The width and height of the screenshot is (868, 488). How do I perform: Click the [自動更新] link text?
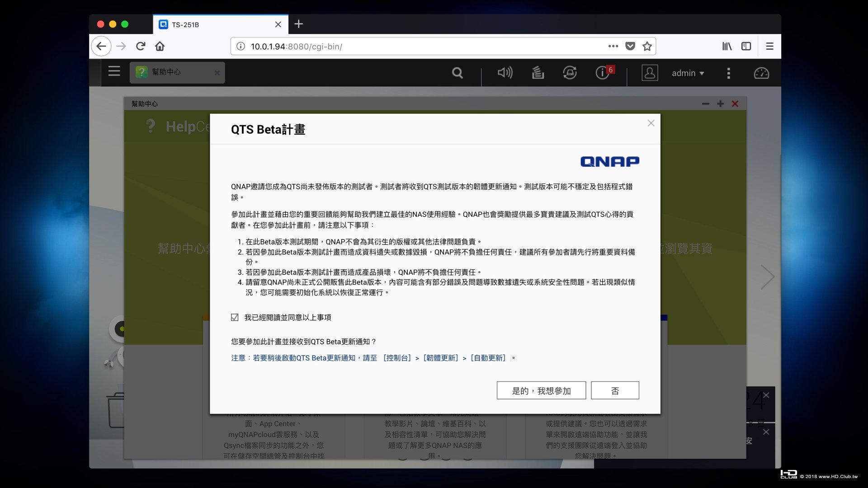click(488, 358)
